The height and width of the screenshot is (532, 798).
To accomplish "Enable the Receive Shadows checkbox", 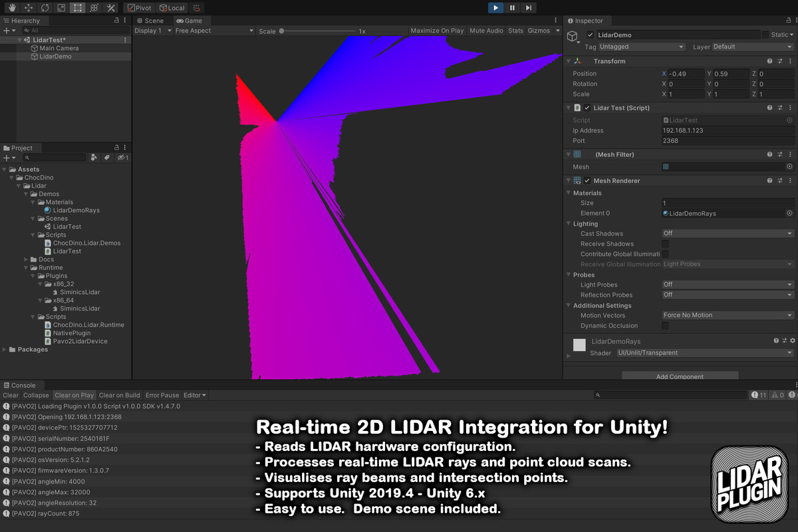I will (x=665, y=244).
